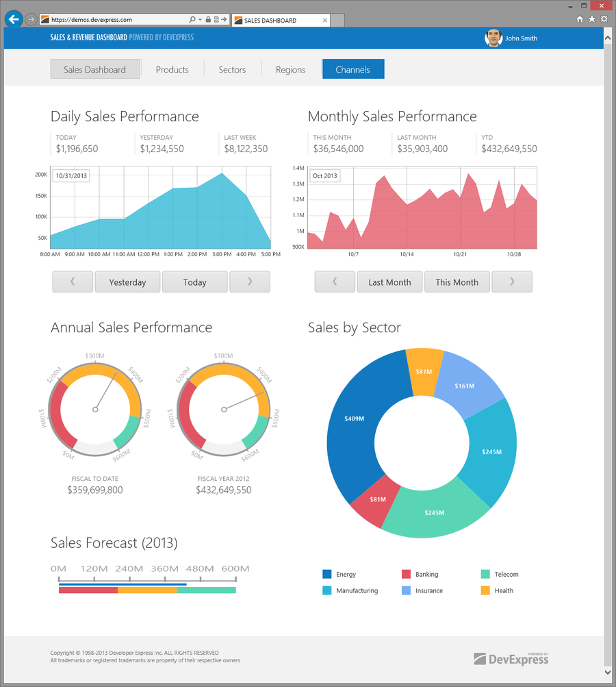The width and height of the screenshot is (616, 687).
Task: Click the Last Month button
Action: point(389,282)
